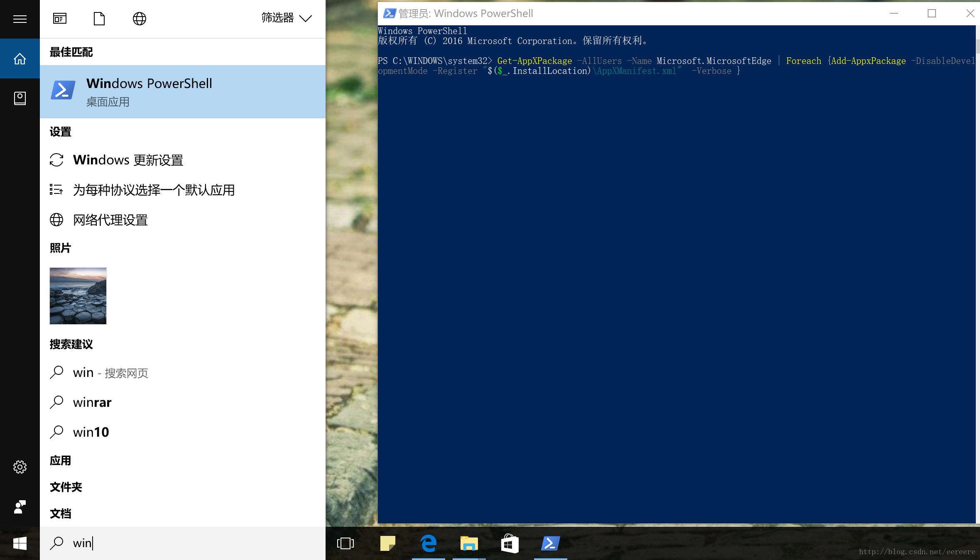Close the PowerShell window
Screen dimensions: 980x560
(970, 14)
